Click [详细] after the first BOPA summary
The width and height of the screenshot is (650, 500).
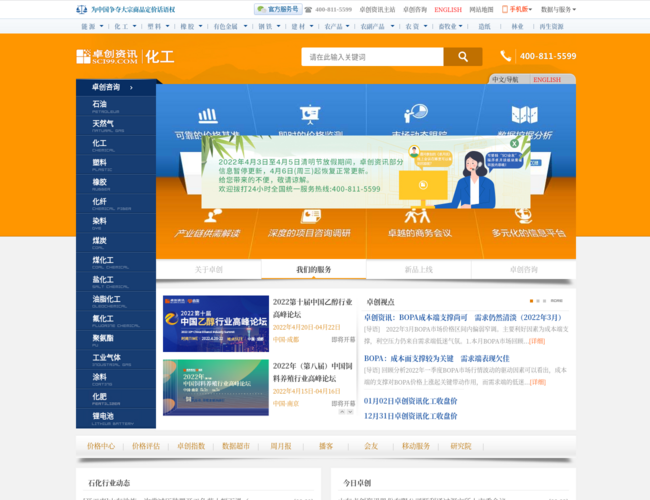537,341
